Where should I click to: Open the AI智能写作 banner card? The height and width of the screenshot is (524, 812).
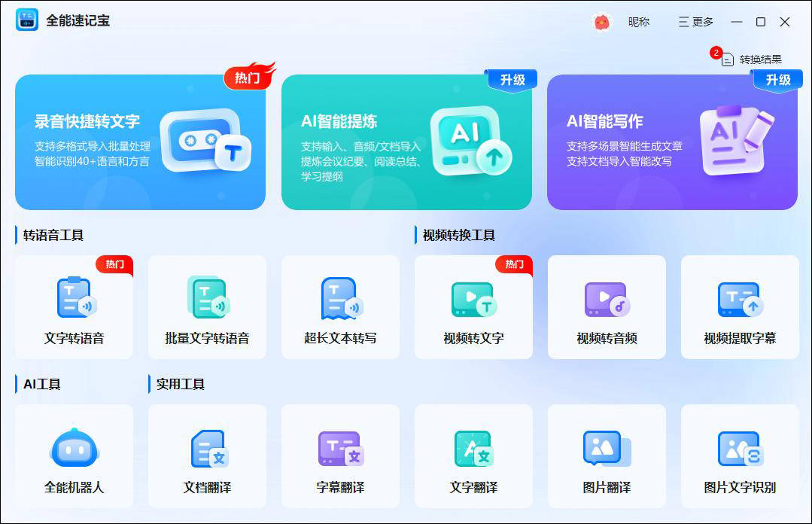click(672, 142)
